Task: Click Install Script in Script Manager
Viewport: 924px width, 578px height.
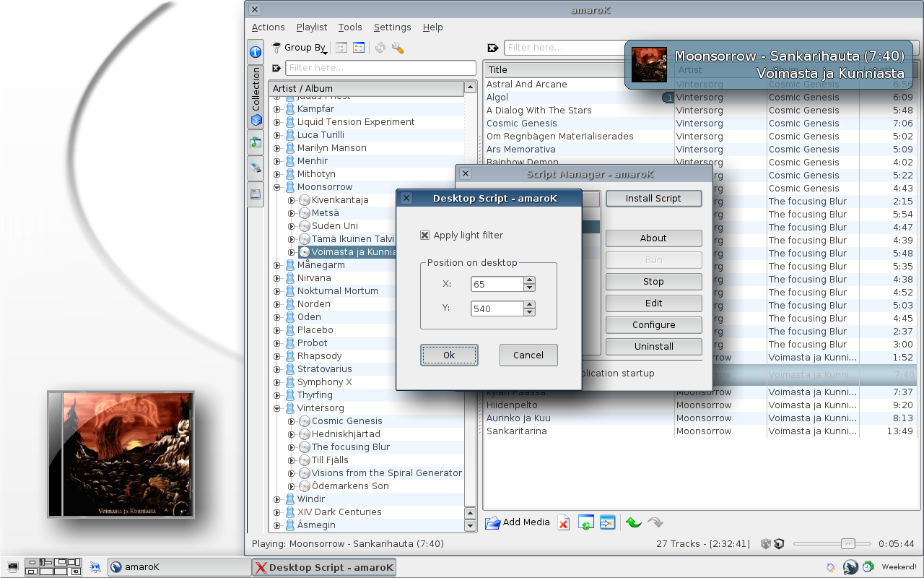Action: (x=653, y=199)
